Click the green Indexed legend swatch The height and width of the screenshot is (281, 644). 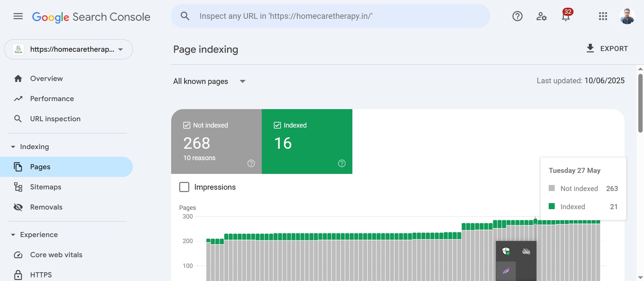tap(552, 206)
